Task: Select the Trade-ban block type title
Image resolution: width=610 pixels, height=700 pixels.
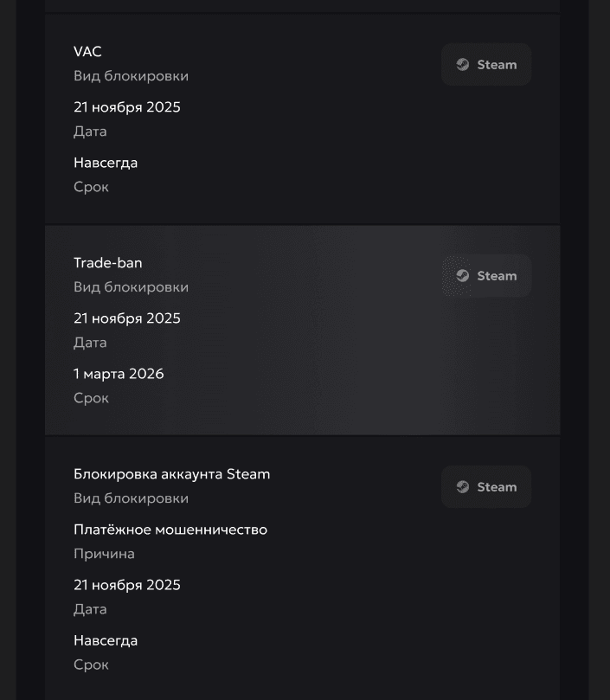Action: (x=108, y=263)
